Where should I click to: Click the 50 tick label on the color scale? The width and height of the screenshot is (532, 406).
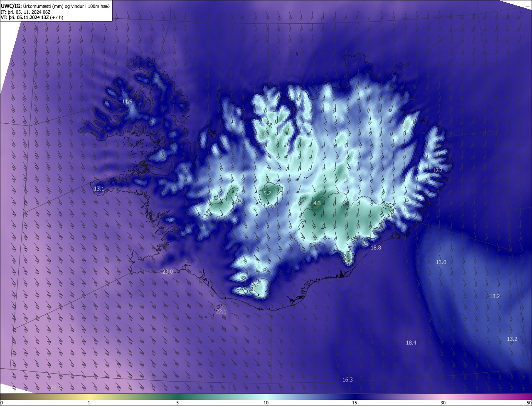click(x=529, y=403)
